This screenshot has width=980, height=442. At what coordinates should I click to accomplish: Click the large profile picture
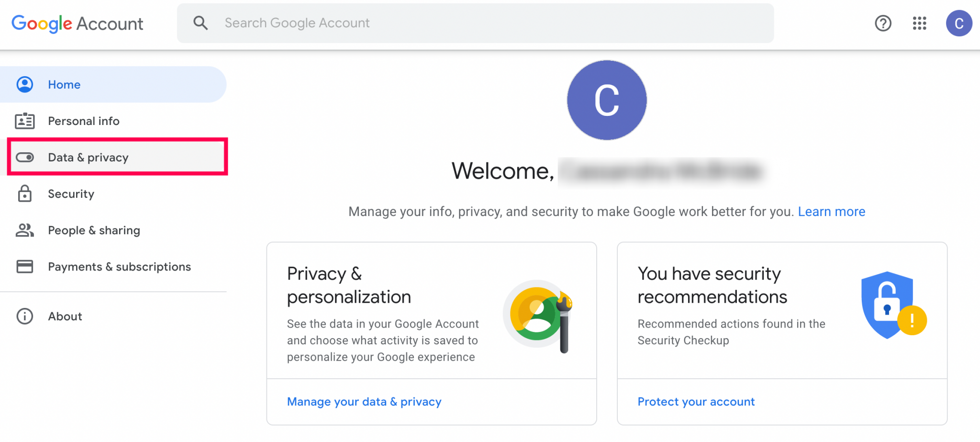[x=606, y=100]
